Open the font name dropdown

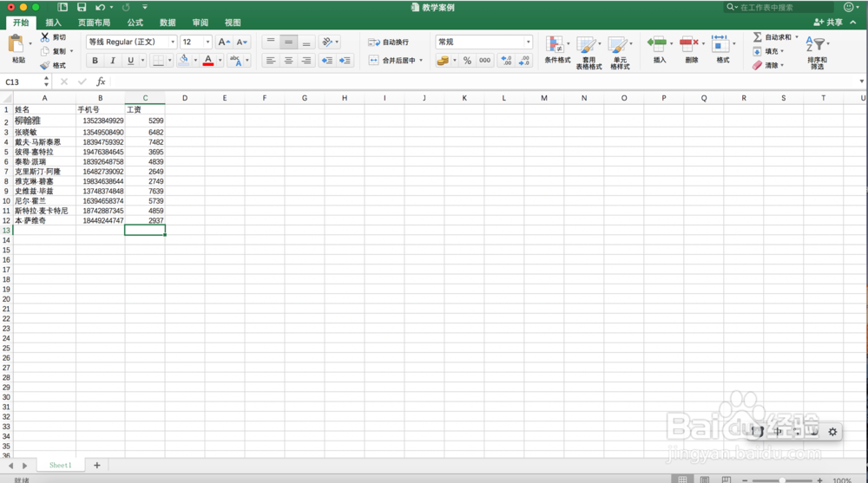point(173,42)
